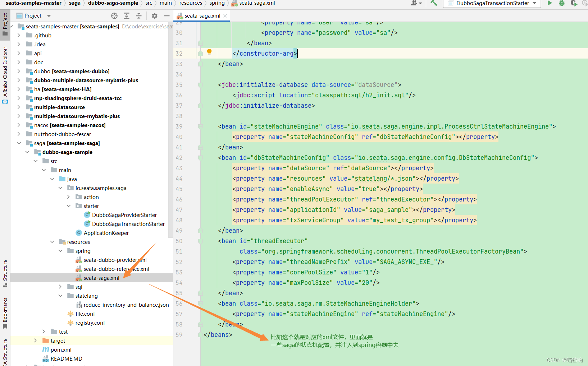This screenshot has width=588, height=366.
Task: Open the Structure sidebar tab
Action: (5, 273)
